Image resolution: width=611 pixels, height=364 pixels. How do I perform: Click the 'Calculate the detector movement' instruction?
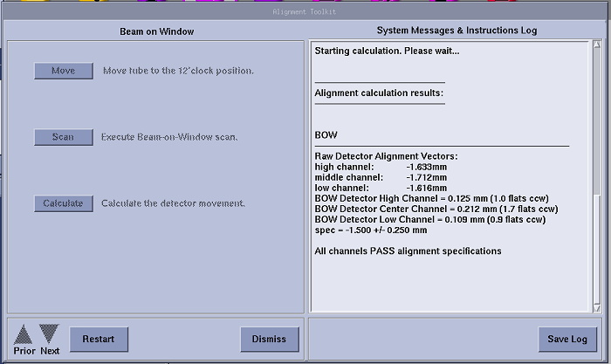pos(173,203)
